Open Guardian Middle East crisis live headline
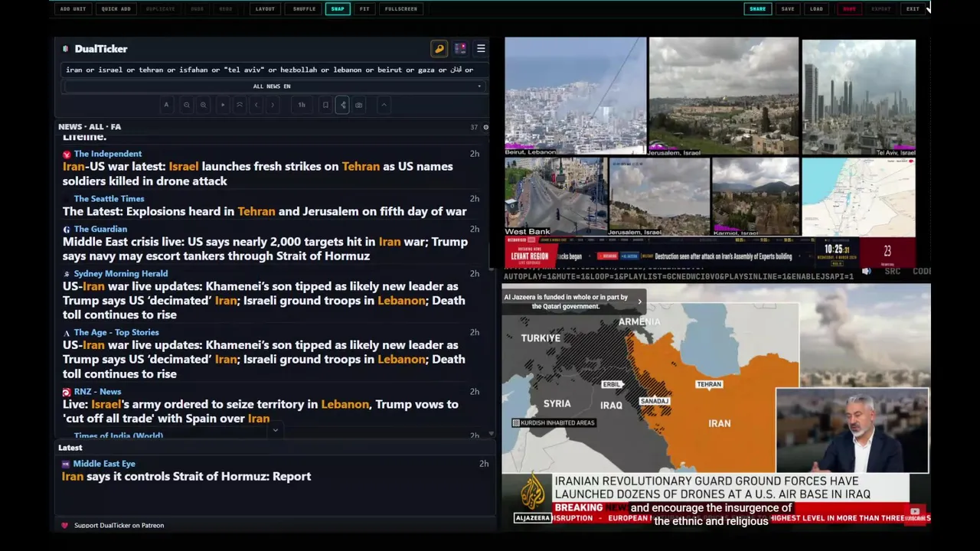The height and width of the screenshot is (551, 980). click(265, 249)
